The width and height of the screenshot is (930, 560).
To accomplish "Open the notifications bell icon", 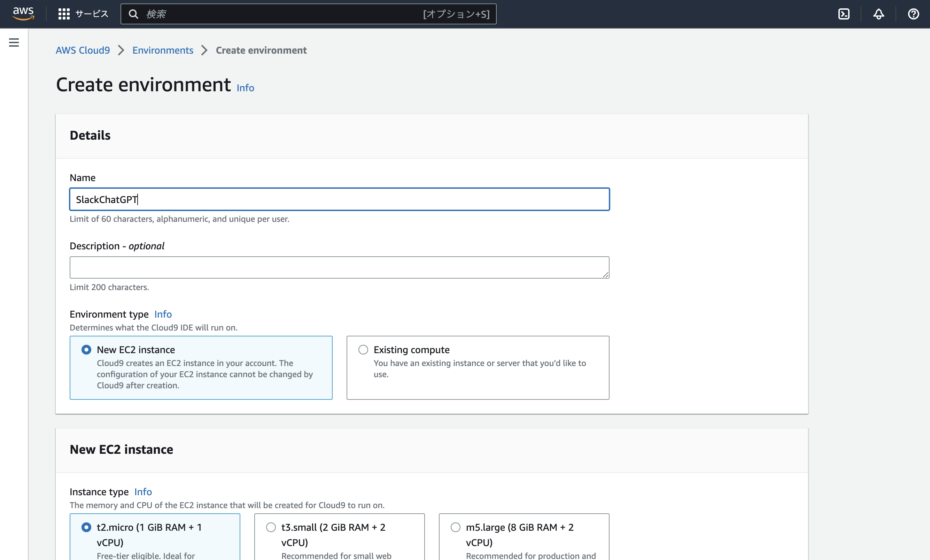I will (x=878, y=14).
